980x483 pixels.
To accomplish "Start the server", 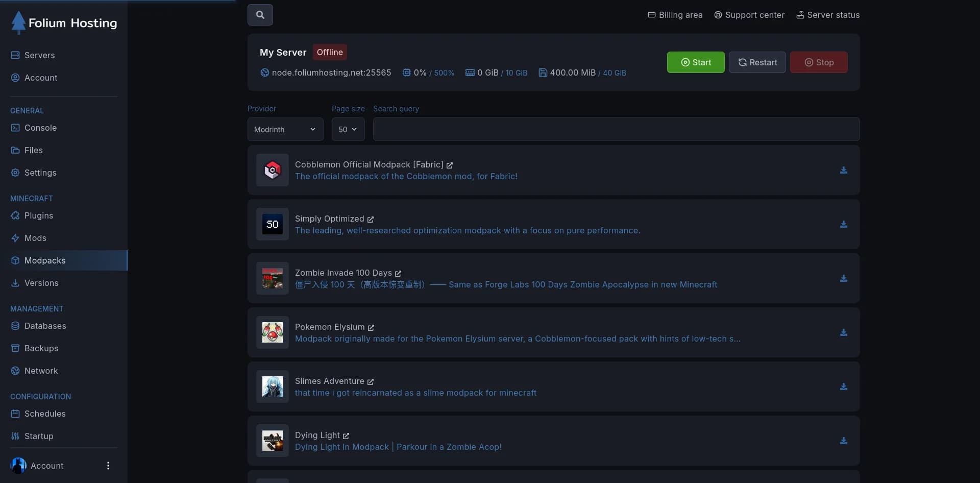I will pos(696,62).
